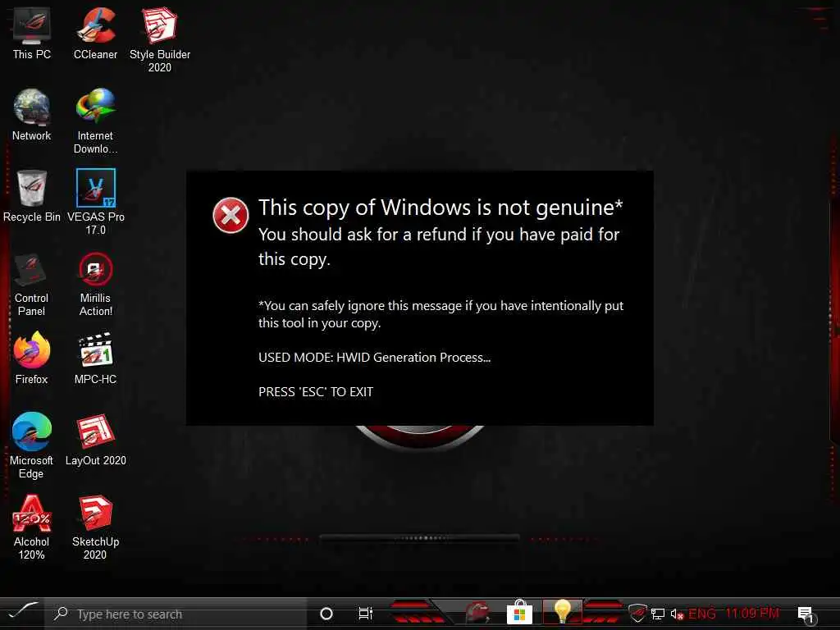
Task: Open Style Builder 2020 shortcut
Action: point(160,39)
